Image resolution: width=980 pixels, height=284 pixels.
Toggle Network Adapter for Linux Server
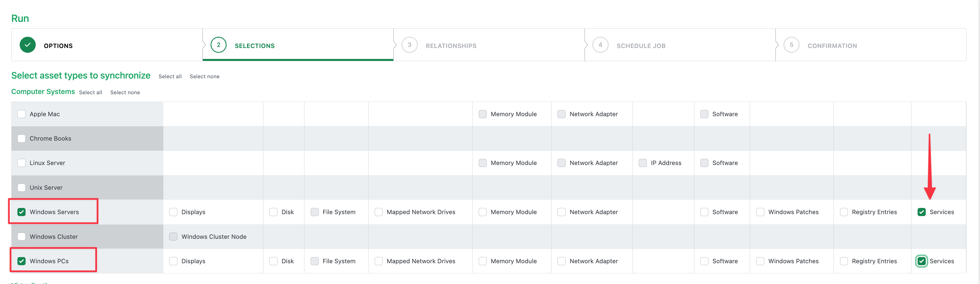point(561,163)
